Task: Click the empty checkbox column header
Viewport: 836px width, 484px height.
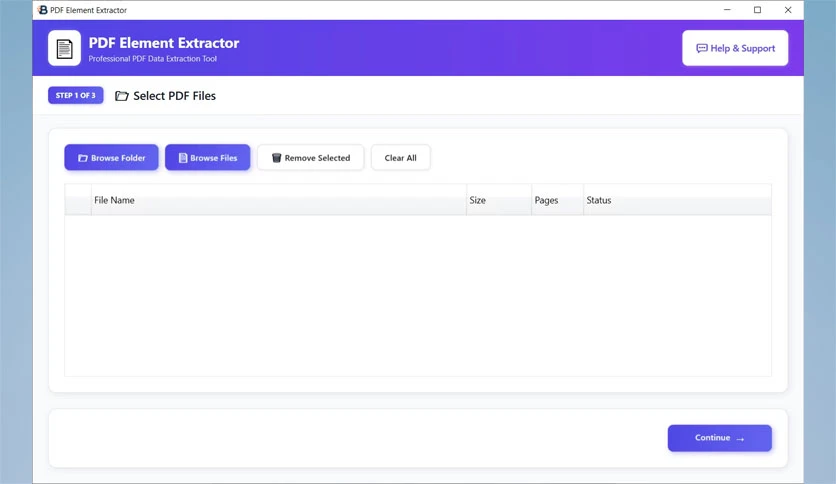Action: (x=78, y=200)
